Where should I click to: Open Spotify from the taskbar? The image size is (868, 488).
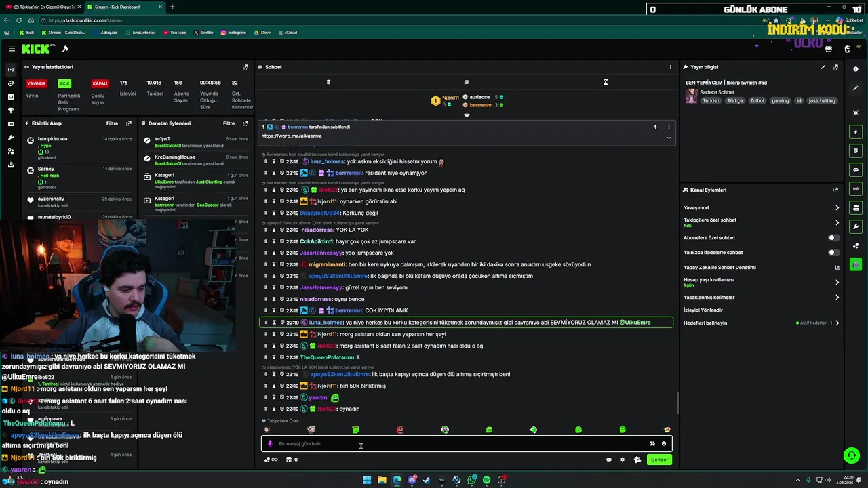pyautogui.click(x=486, y=480)
